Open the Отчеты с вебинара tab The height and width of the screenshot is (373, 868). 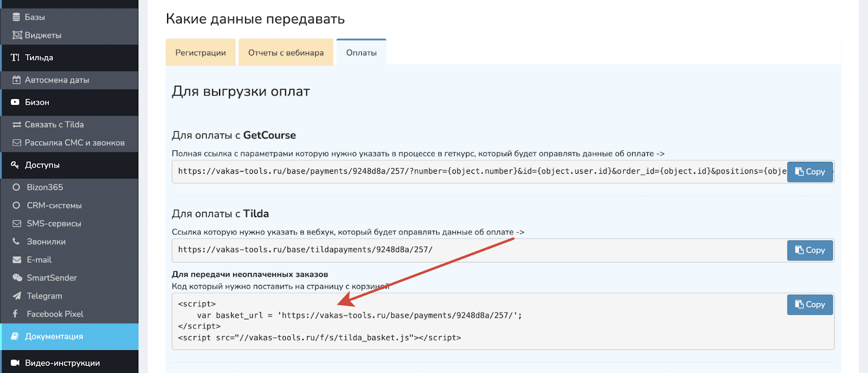coord(286,53)
